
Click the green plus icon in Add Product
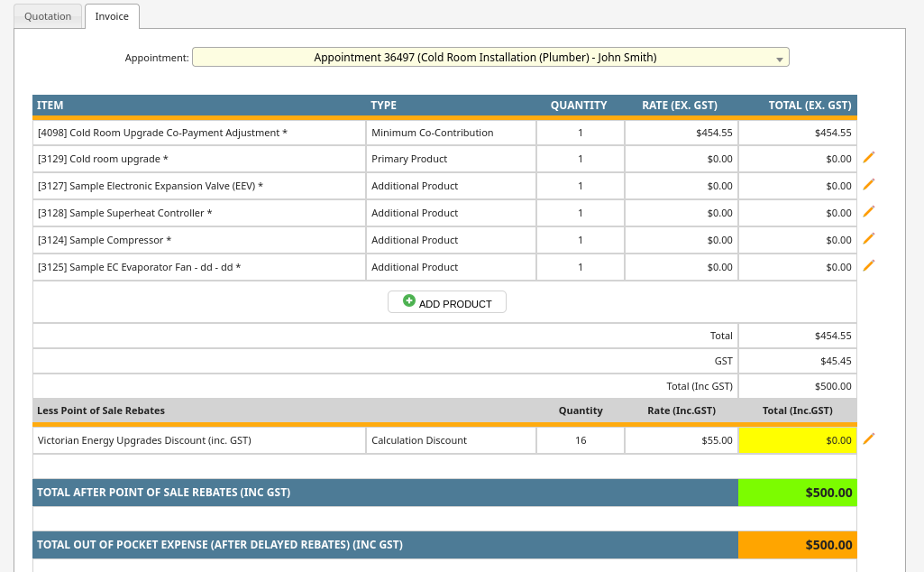click(x=409, y=301)
